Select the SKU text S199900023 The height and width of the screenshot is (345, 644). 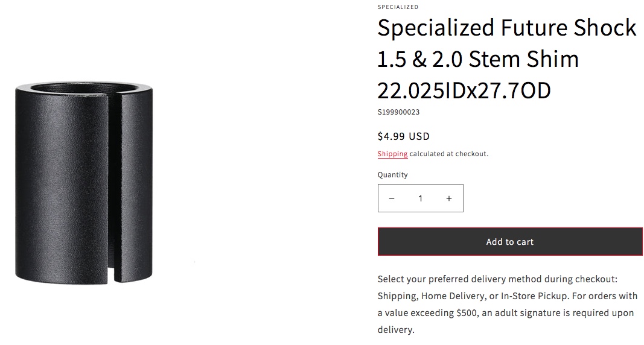coord(398,112)
